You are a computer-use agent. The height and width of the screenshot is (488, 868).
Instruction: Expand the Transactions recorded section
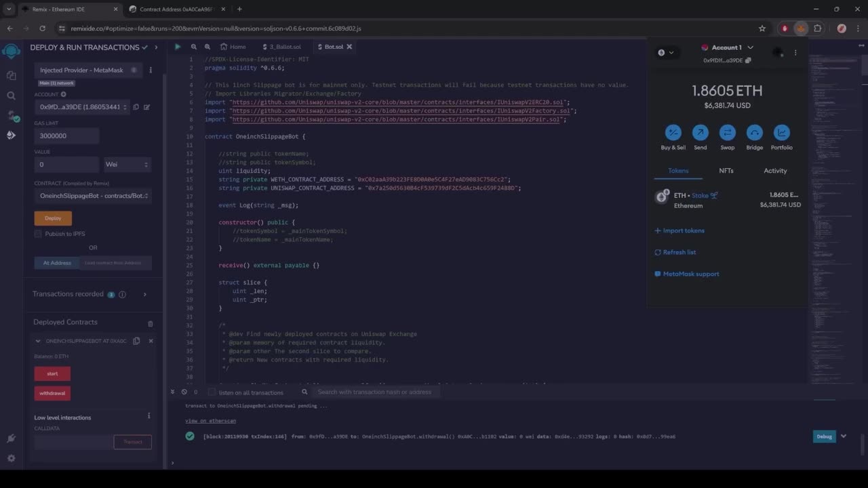coord(144,294)
